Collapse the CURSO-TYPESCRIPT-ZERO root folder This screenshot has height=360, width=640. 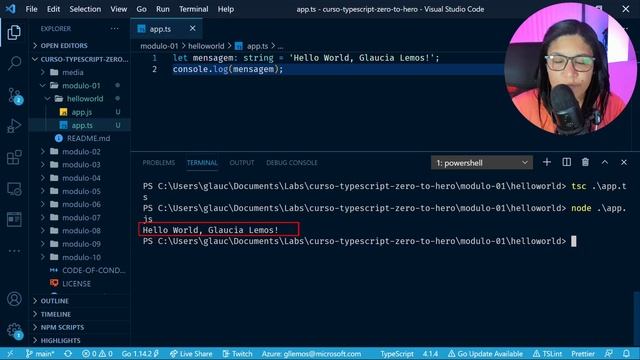(x=80, y=59)
